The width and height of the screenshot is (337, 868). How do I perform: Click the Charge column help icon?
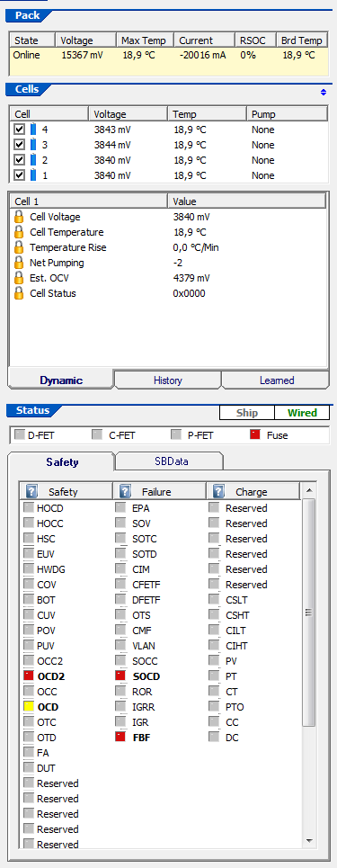click(219, 492)
